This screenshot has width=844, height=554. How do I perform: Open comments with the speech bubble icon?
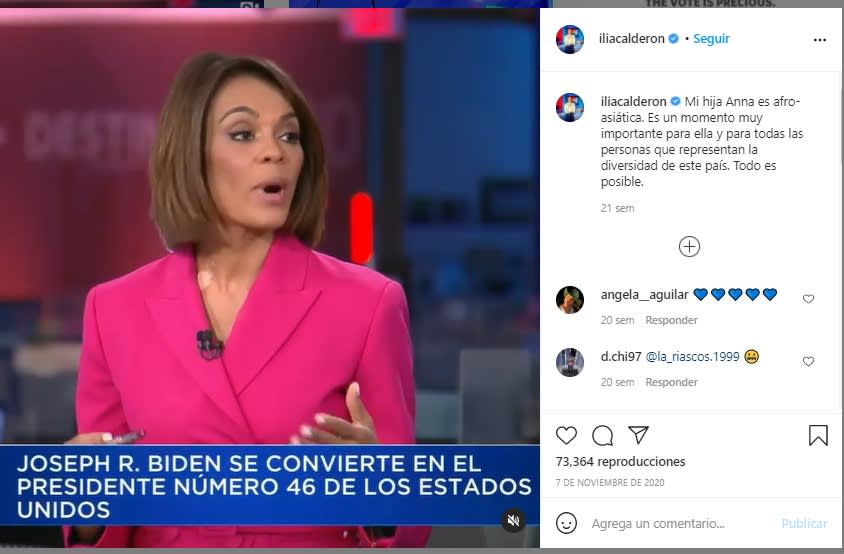pos(602,435)
